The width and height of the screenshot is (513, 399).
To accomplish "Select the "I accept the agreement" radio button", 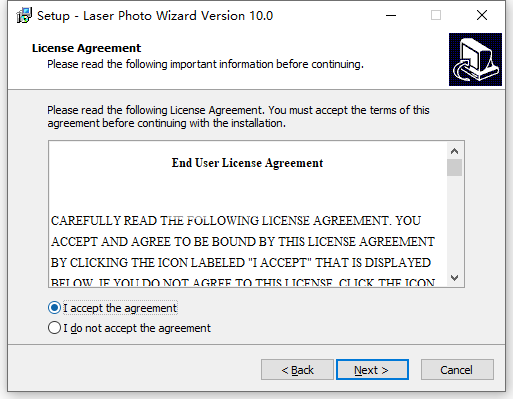I will [54, 308].
